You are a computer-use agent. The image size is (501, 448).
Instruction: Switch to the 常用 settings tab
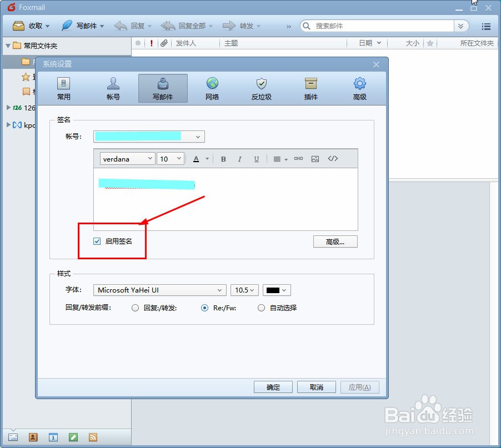[63, 87]
